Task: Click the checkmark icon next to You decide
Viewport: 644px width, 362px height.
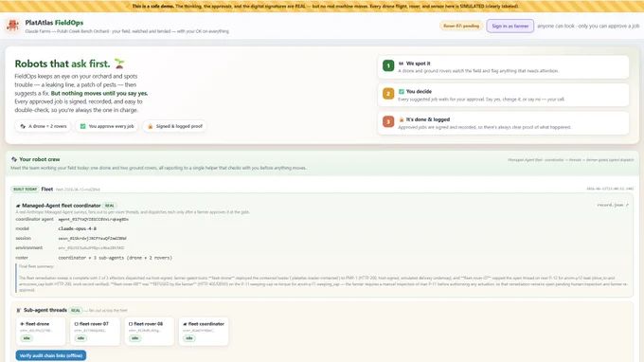Action: (402, 92)
